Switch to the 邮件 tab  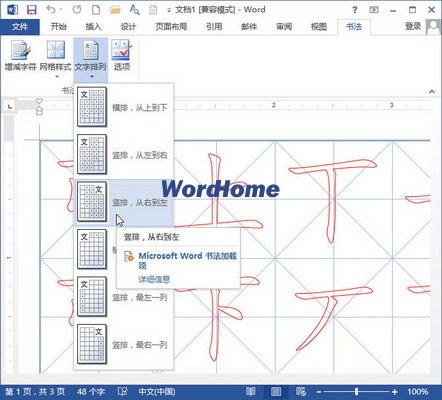coord(249,27)
